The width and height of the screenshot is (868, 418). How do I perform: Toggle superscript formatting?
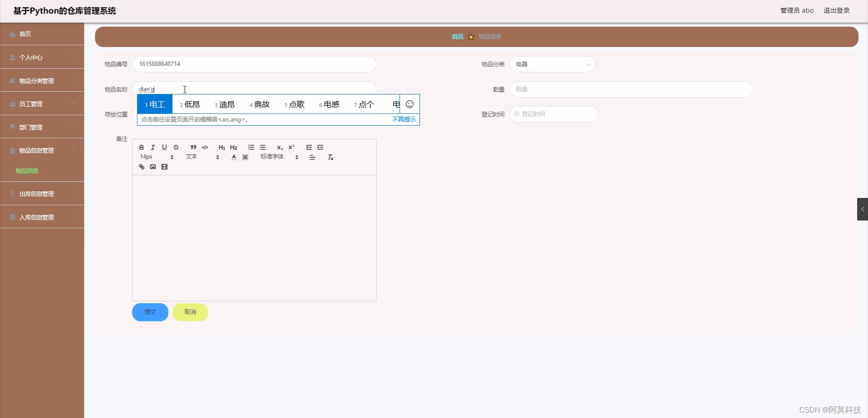292,147
